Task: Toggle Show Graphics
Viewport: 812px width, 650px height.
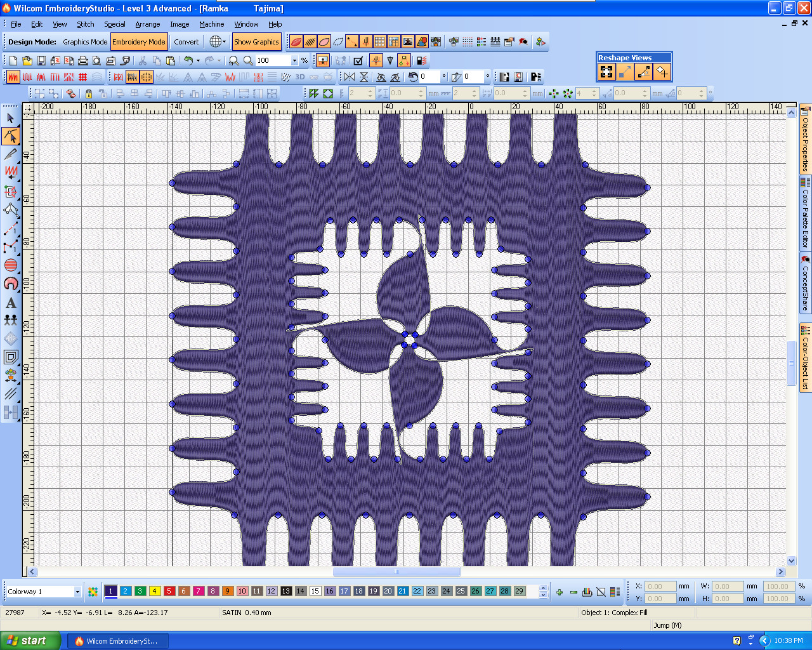Action: (256, 42)
